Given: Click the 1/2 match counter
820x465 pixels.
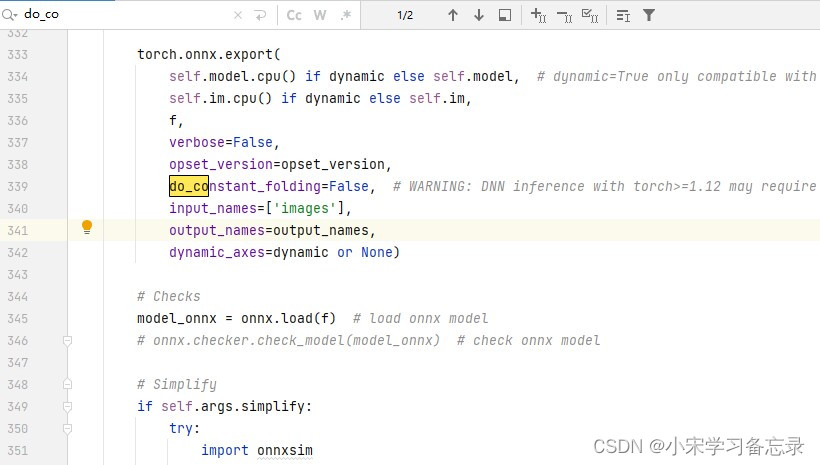Looking at the screenshot, I should [405, 15].
